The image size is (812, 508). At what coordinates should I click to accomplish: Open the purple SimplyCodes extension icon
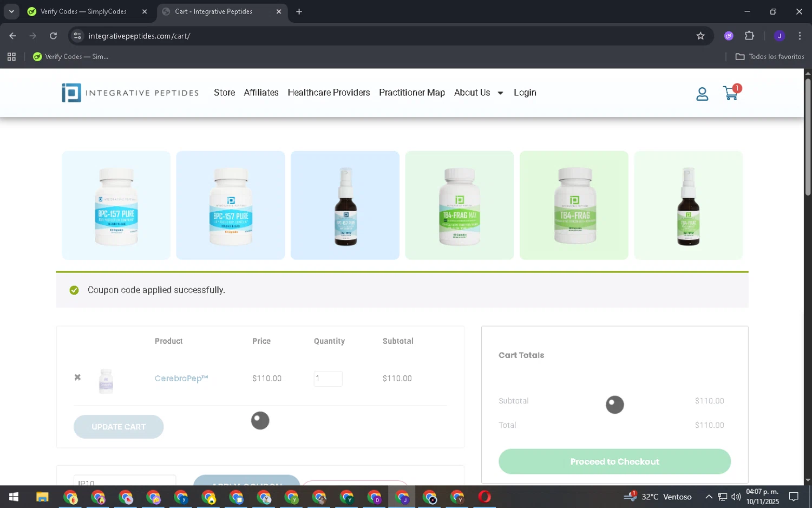point(729,36)
